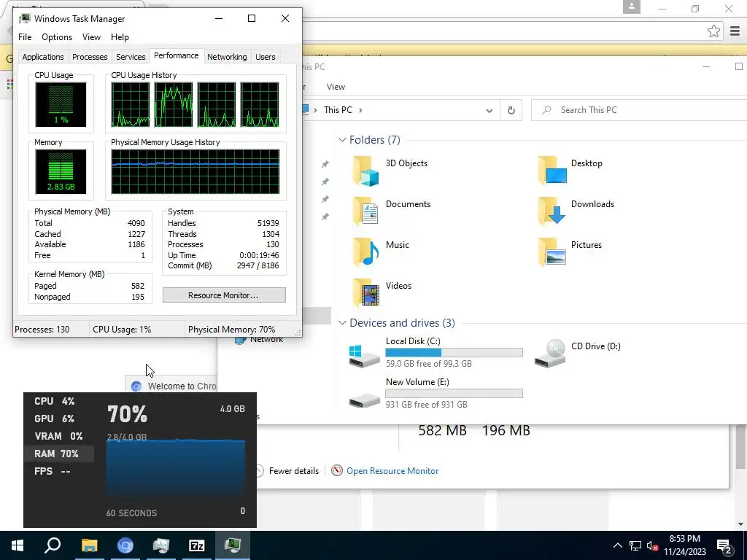Select the CD Drive (D:) icon
This screenshot has height=560, width=747.
coord(550,353)
